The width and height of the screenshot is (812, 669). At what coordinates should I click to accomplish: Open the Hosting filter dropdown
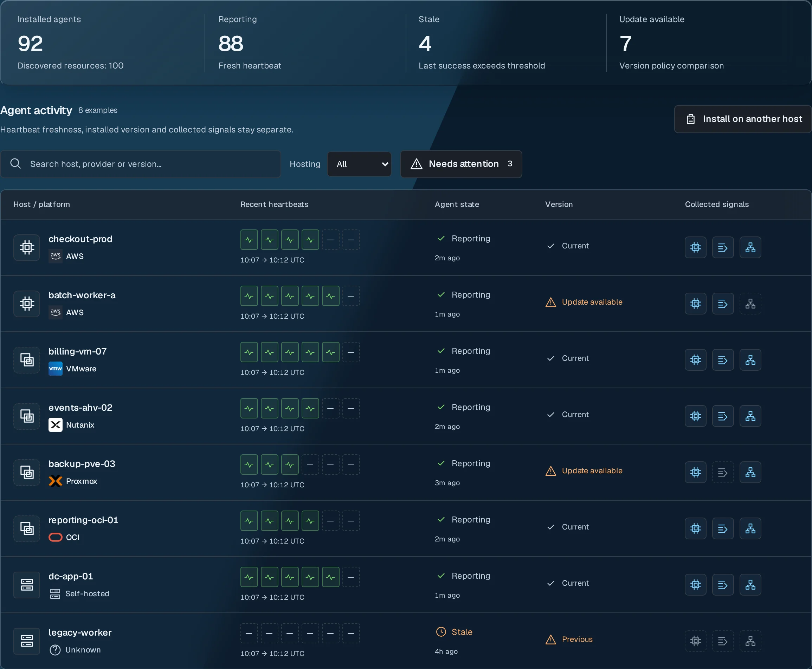point(359,164)
